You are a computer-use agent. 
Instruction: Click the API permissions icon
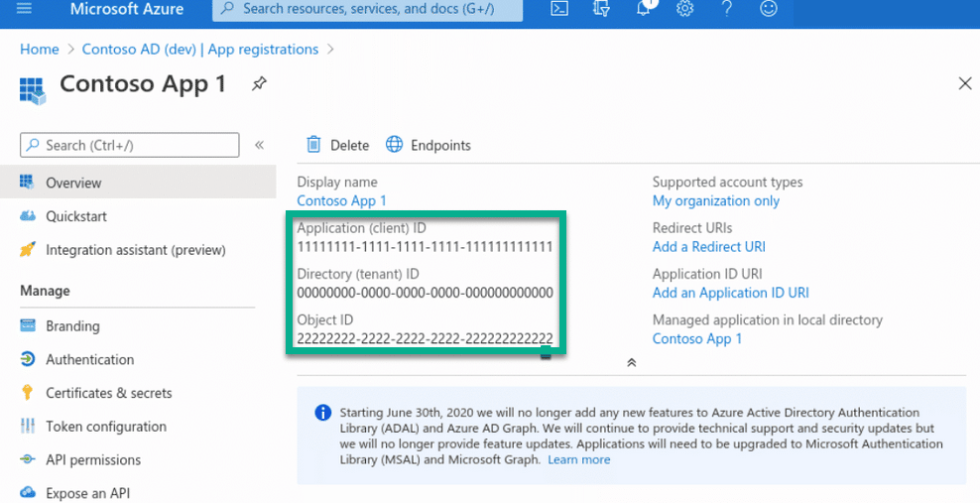click(28, 459)
